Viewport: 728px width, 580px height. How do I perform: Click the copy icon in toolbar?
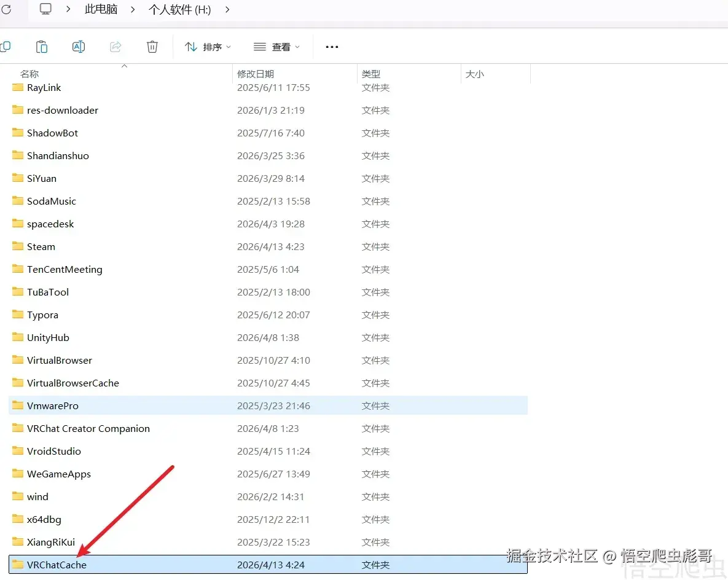[5, 47]
